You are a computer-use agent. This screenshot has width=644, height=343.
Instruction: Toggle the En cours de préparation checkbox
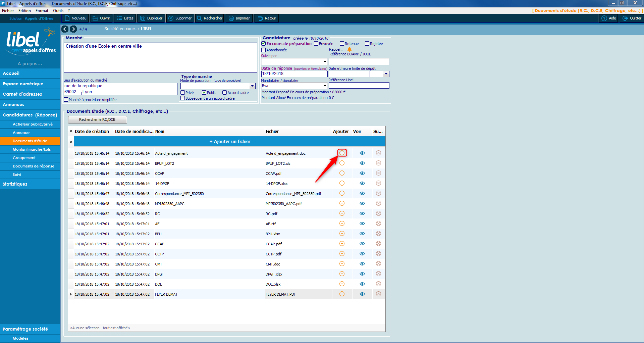click(x=264, y=44)
